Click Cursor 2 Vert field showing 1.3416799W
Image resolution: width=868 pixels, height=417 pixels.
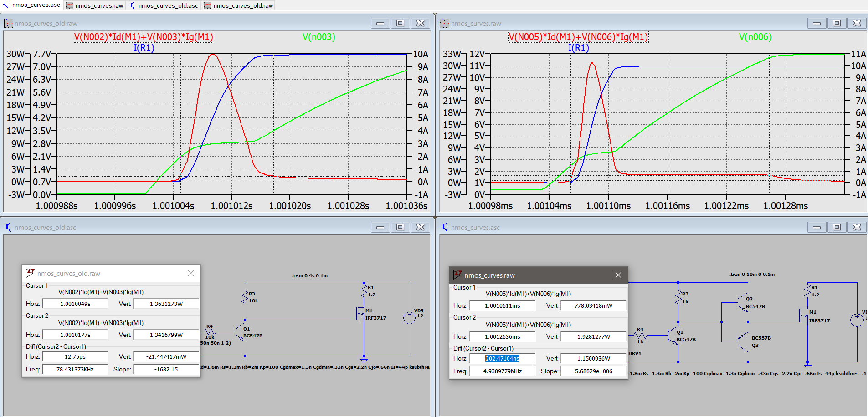coord(166,335)
